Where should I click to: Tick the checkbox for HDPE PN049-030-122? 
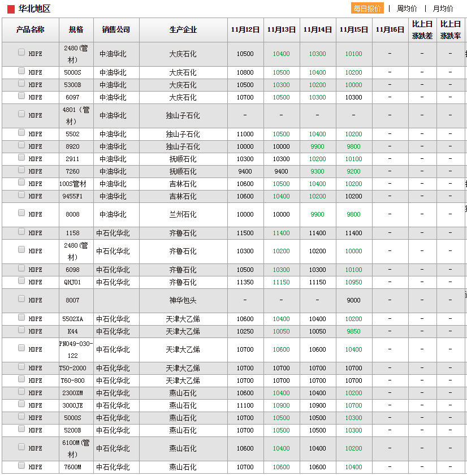point(21,348)
